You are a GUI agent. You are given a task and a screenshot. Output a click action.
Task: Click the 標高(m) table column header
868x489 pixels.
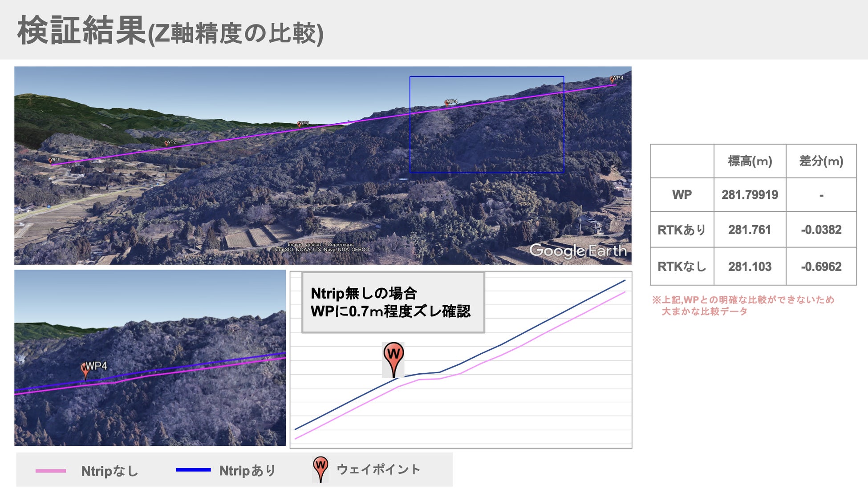(x=750, y=161)
